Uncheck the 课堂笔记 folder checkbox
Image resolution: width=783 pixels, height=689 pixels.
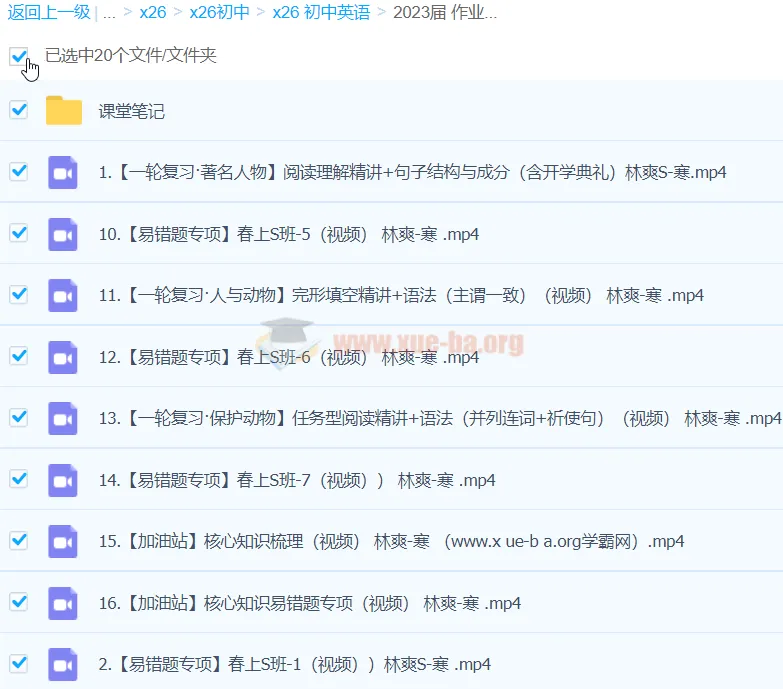point(18,110)
